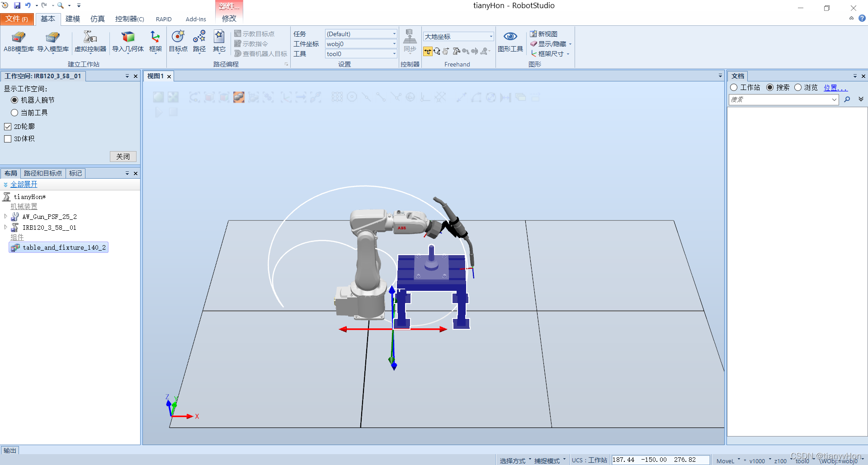Screen dimensions: 868x465
Task: Switch to the 控制器(C) ribbon tab
Action: [130, 19]
